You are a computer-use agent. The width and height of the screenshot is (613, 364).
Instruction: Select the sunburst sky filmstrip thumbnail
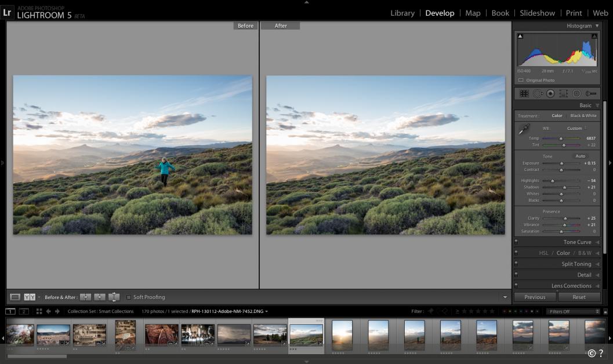pos(342,335)
